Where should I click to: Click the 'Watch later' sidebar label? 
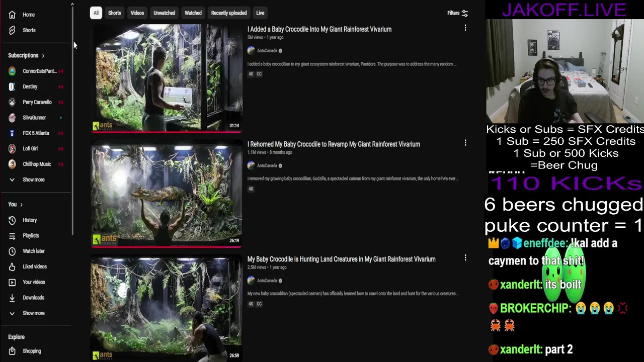click(x=34, y=251)
